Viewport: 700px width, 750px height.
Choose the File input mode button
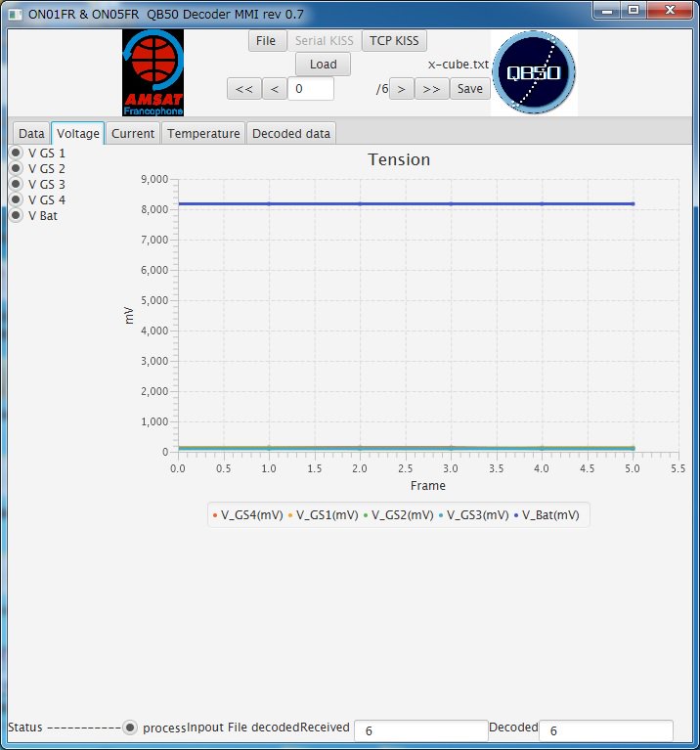click(266, 41)
